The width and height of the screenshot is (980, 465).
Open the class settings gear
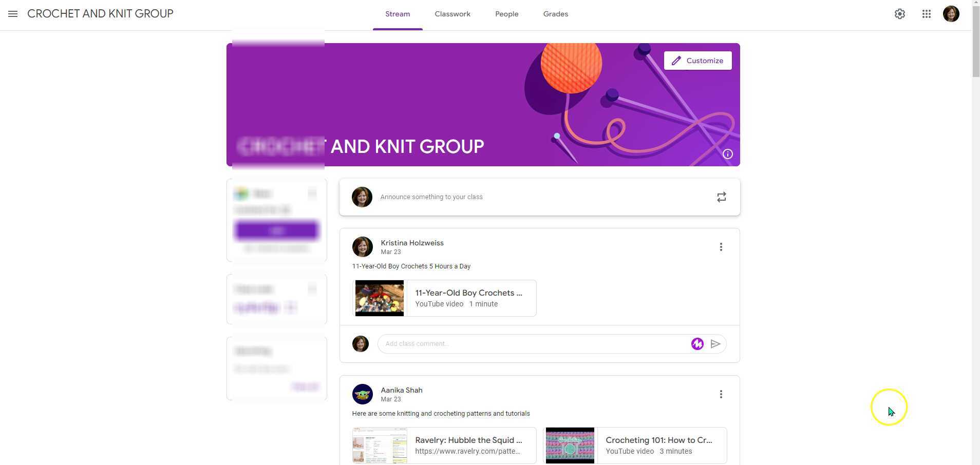pos(899,13)
